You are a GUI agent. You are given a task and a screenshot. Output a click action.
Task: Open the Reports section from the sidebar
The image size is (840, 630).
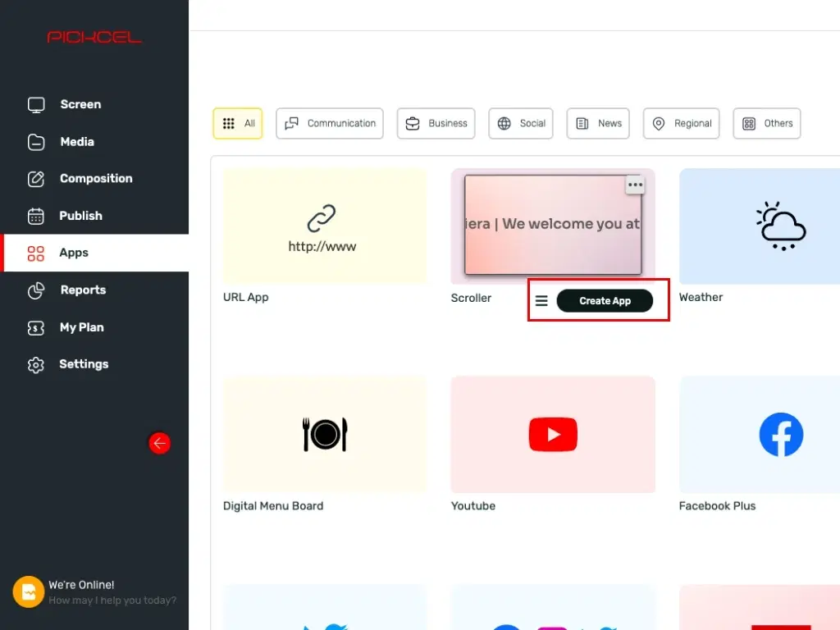(x=36, y=290)
